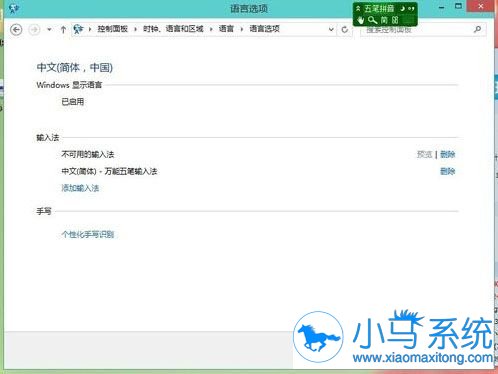Open the IME soft keyboard icon
The width and height of the screenshot is (498, 374).
click(x=395, y=20)
